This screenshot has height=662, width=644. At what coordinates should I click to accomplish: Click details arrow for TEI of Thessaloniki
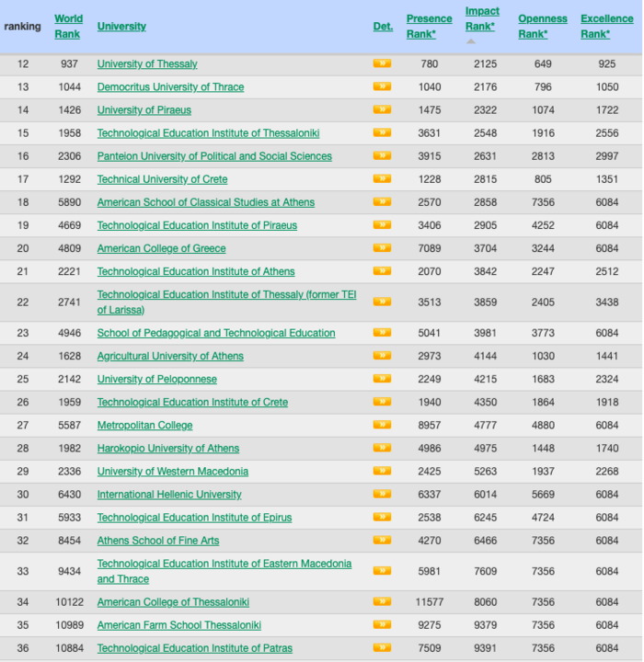[x=382, y=132]
